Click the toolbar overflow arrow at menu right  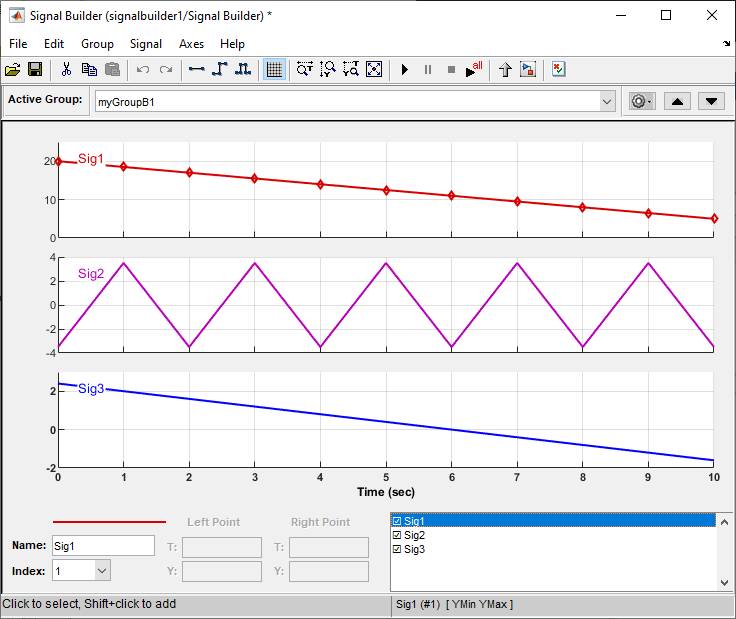click(x=726, y=44)
